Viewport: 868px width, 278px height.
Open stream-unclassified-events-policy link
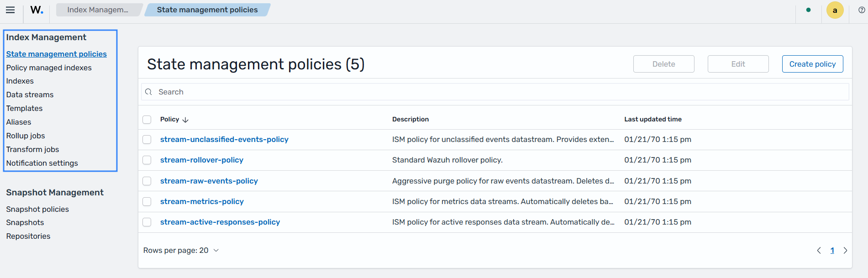[224, 139]
